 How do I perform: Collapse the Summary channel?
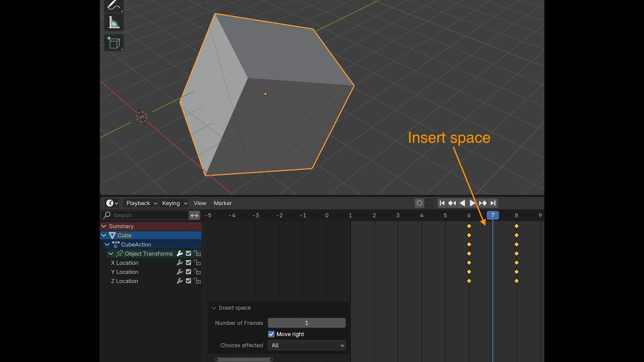point(104,226)
